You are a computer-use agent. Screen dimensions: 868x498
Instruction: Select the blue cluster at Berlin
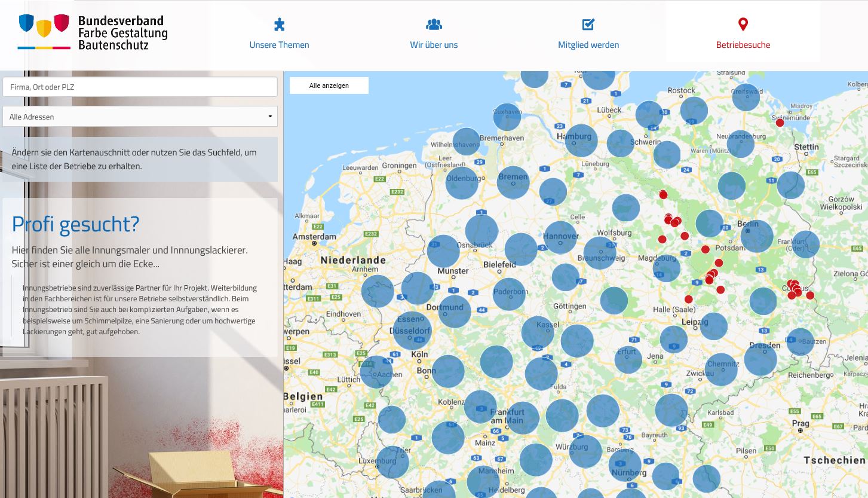click(757, 236)
